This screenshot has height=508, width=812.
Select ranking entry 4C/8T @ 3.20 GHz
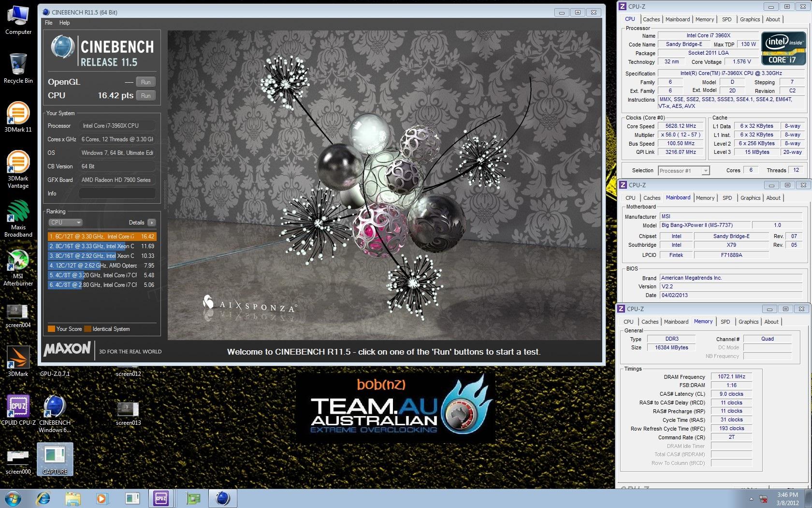pos(102,275)
